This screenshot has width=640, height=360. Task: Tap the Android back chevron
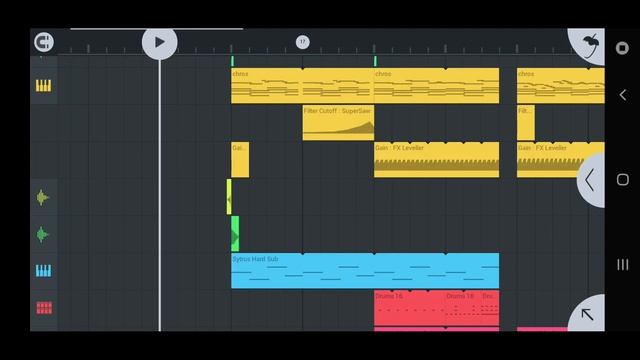(622, 95)
